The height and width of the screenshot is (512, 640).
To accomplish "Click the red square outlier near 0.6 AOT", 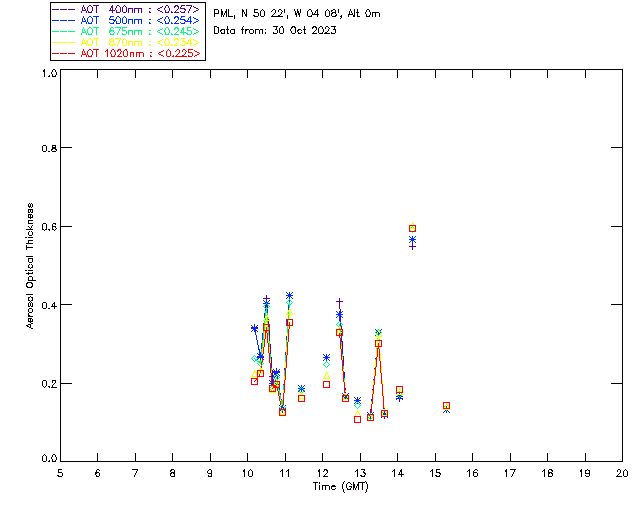I will pyautogui.click(x=412, y=229).
